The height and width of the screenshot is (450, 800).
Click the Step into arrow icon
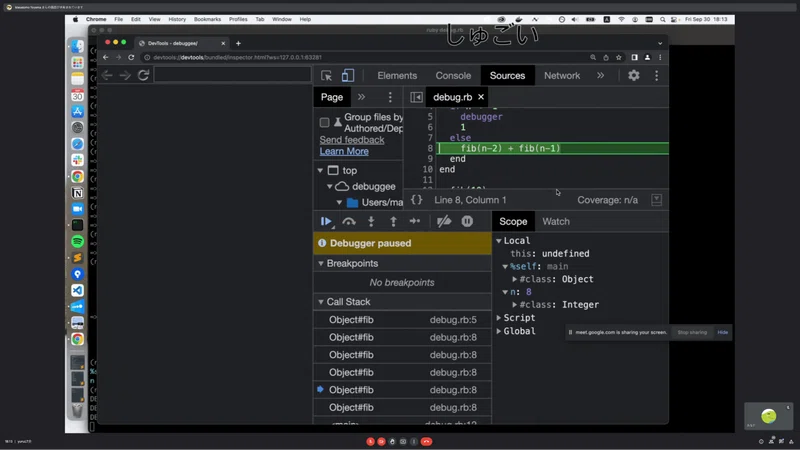pos(371,221)
